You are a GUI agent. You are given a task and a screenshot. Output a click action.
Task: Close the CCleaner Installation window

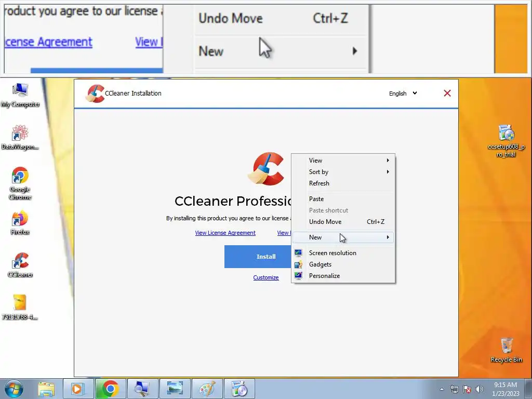[447, 94]
